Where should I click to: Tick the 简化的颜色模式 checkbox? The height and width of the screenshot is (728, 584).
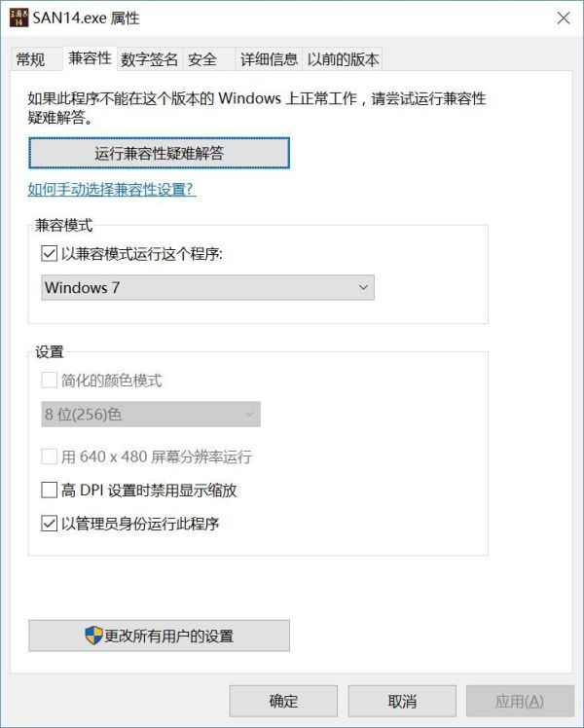coord(50,381)
